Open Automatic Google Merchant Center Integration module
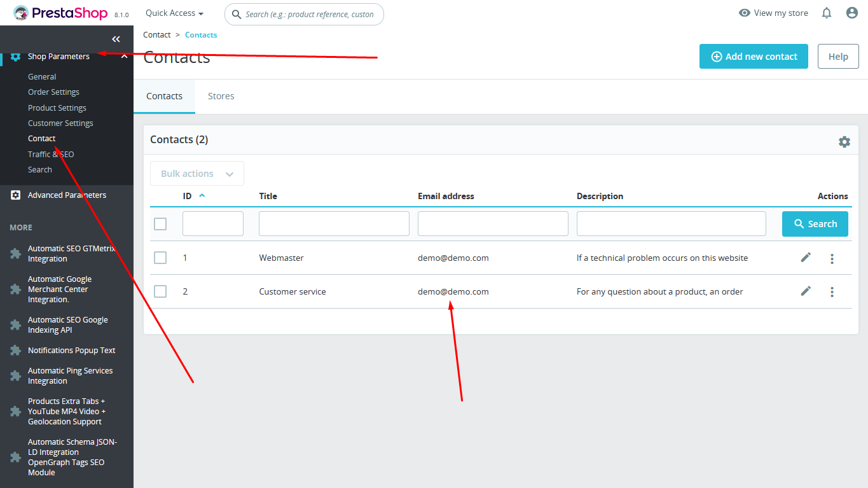This screenshot has height=488, width=868. point(60,289)
